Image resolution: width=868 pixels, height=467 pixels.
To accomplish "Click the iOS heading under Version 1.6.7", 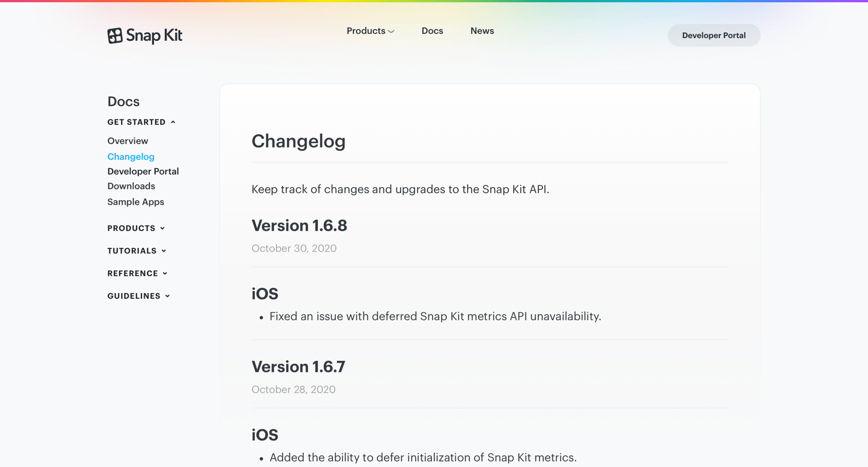I will (x=265, y=435).
